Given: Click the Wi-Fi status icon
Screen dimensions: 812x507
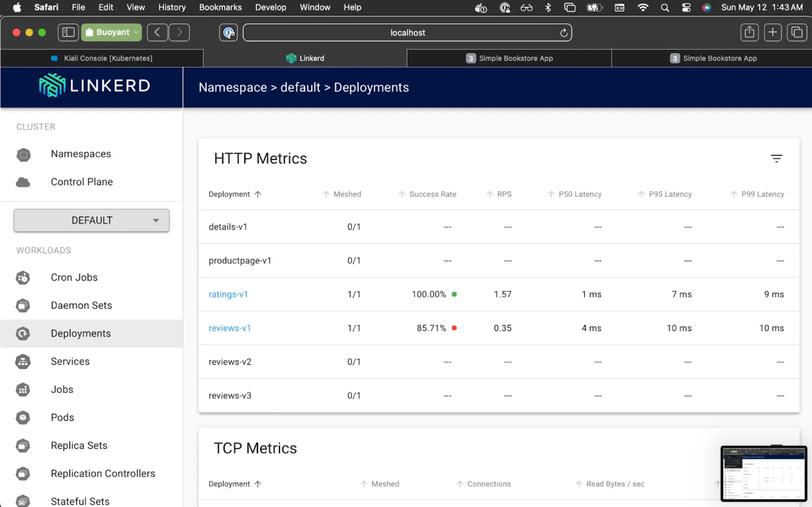Looking at the screenshot, I should pyautogui.click(x=642, y=8).
